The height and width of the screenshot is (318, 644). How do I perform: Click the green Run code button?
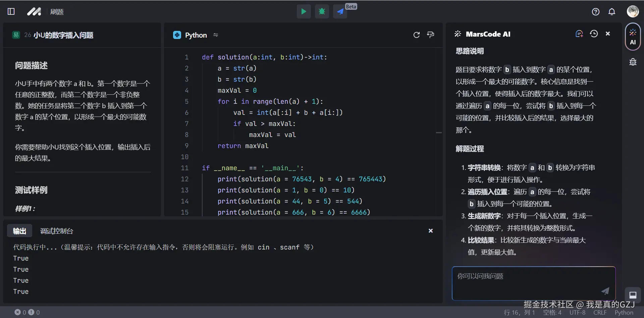tap(304, 11)
